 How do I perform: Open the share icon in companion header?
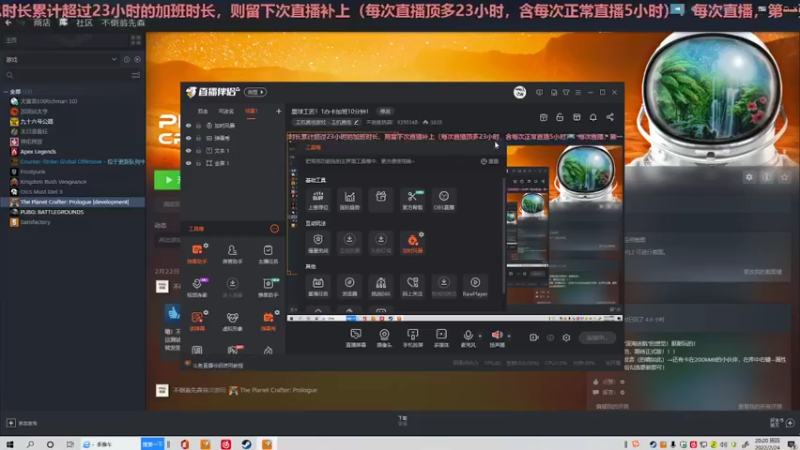[610, 117]
